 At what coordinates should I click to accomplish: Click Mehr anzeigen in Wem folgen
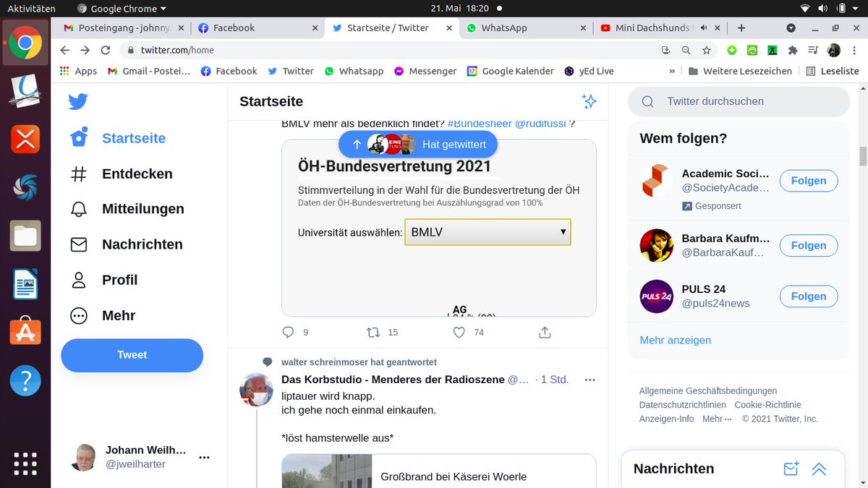coord(675,340)
